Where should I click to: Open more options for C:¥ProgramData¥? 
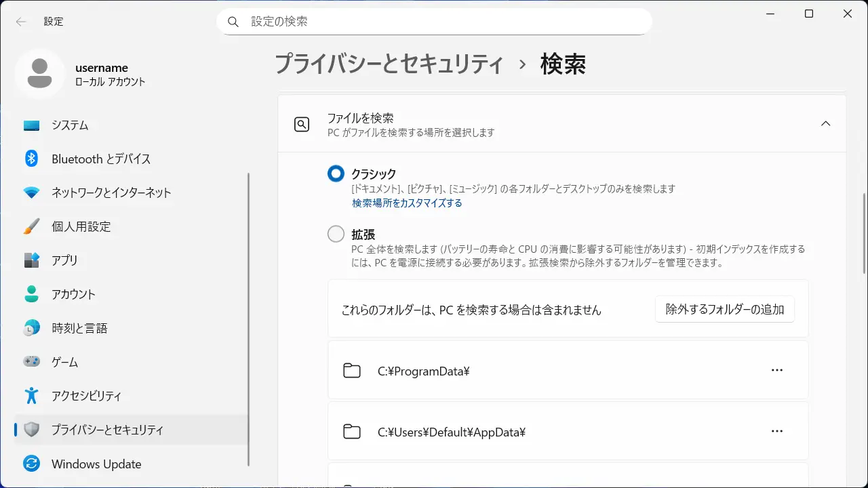[777, 370]
